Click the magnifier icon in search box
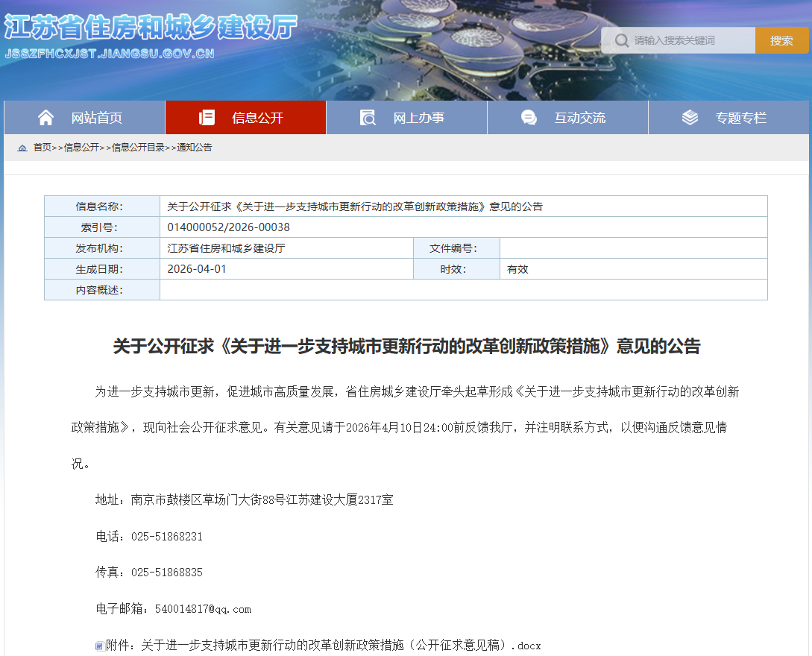The width and height of the screenshot is (812, 656). [621, 40]
